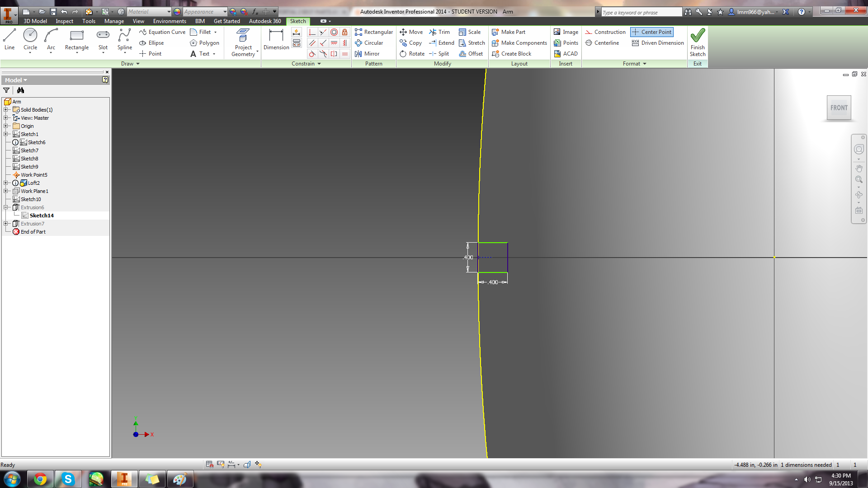Expand the Origin folder node
Viewport: 868px width, 488px height.
(x=6, y=126)
